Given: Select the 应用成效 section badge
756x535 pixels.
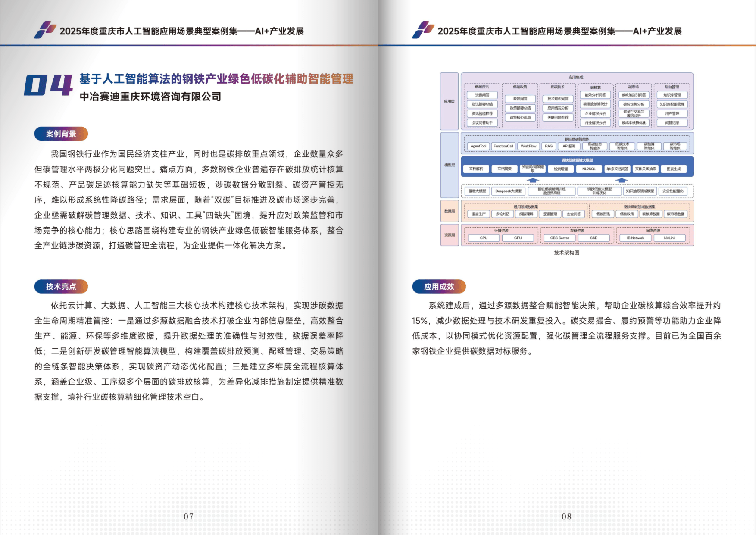Looking at the screenshot, I should (439, 287).
